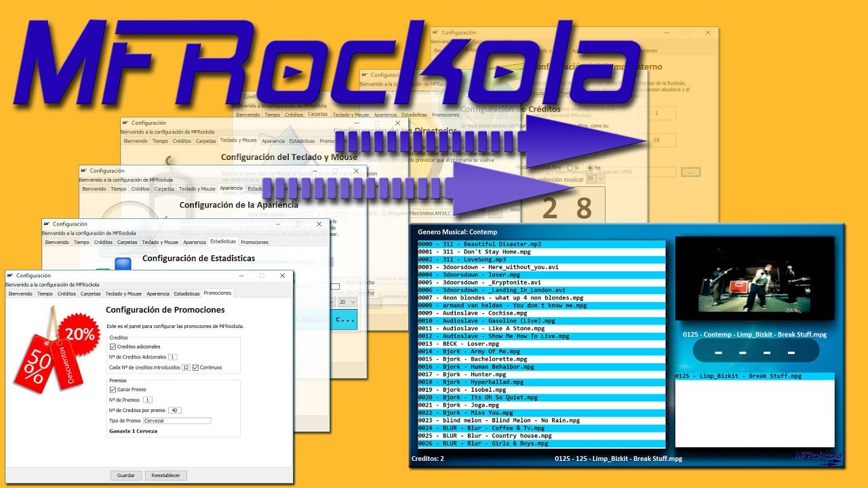The height and width of the screenshot is (488, 868).
Task: Select song 0023 - blind melon - No Rain.mpg
Action: click(542, 420)
